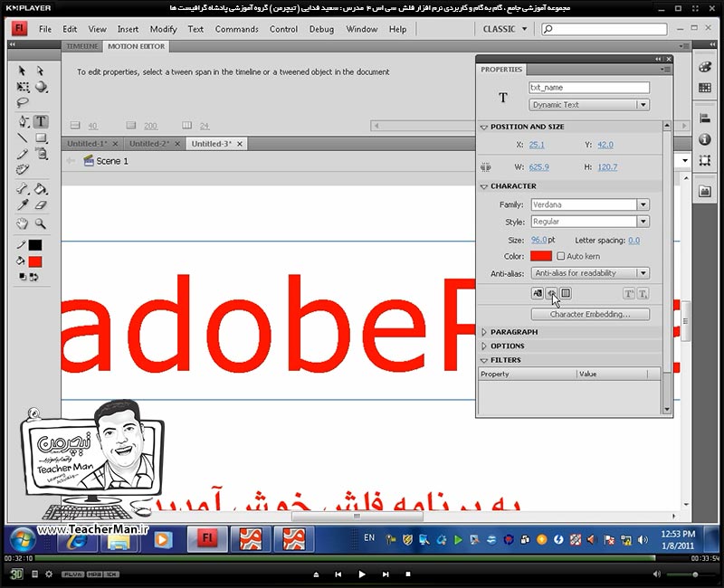
Task: Expand the Options section
Action: [484, 346]
